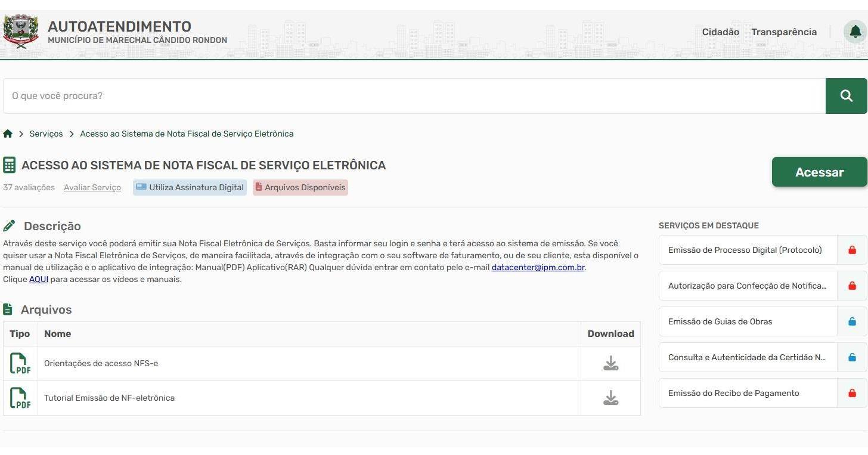Click the notification bell icon

[855, 32]
